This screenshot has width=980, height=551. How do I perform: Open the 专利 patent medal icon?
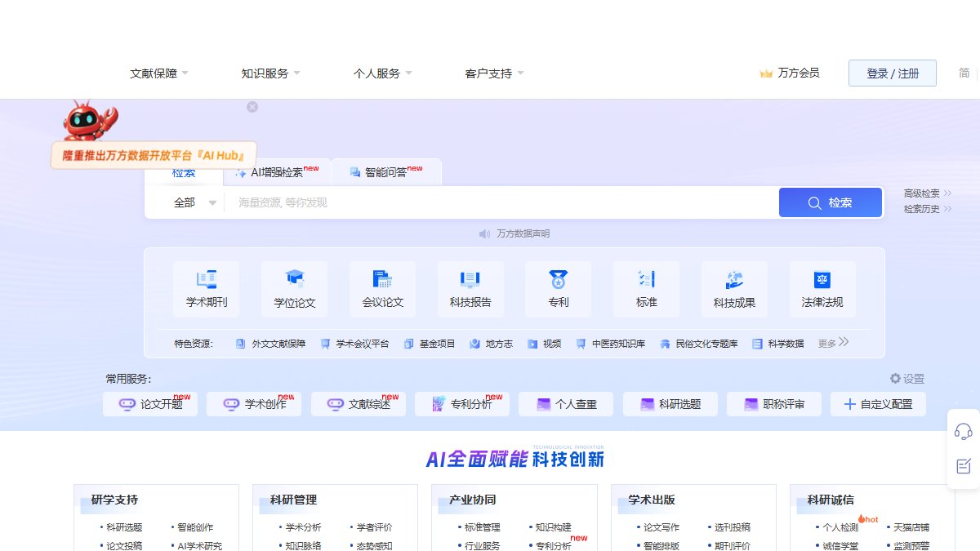click(x=559, y=279)
